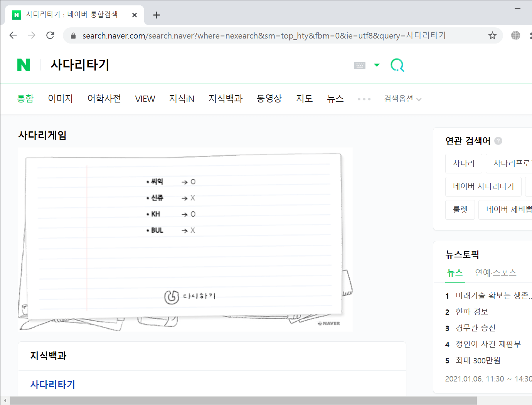Open news topic 경무관 승진
The height and width of the screenshot is (405, 532).
475,328
